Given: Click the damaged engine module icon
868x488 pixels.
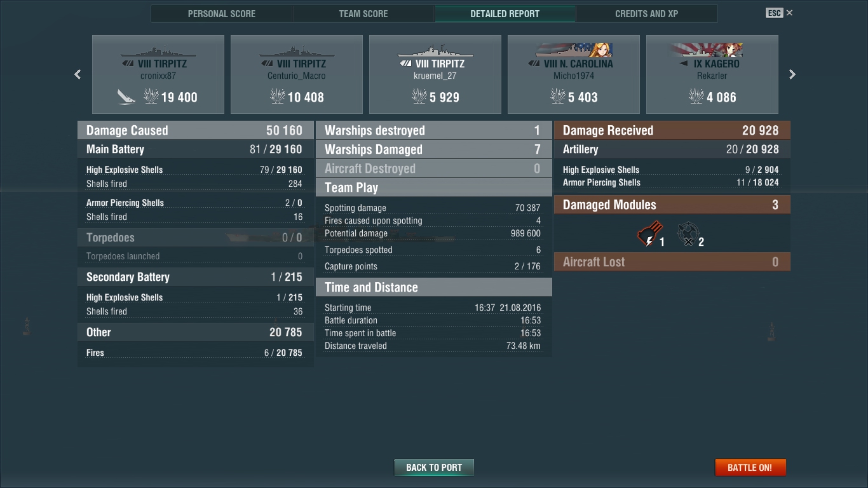Looking at the screenshot, I should coord(649,234).
